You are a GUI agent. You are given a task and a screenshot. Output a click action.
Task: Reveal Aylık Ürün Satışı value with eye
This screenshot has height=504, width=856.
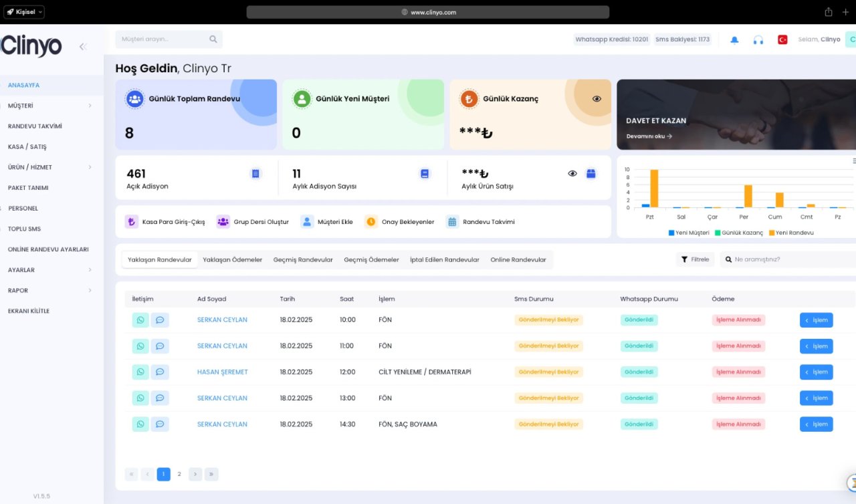pyautogui.click(x=572, y=173)
